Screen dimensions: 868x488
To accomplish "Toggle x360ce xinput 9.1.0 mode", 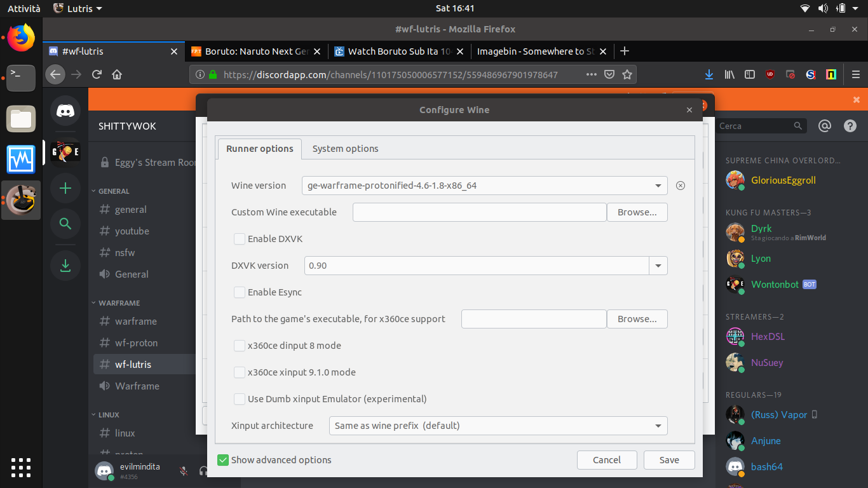I will 240,372.
